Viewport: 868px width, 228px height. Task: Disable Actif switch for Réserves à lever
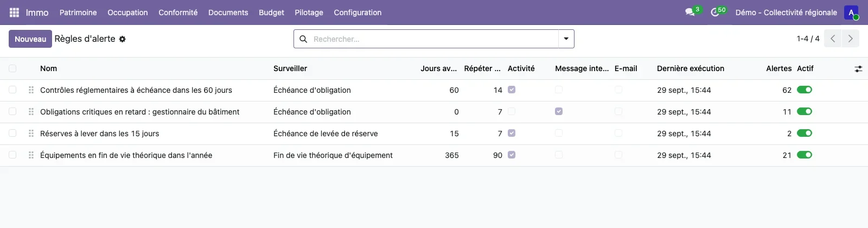pyautogui.click(x=805, y=133)
